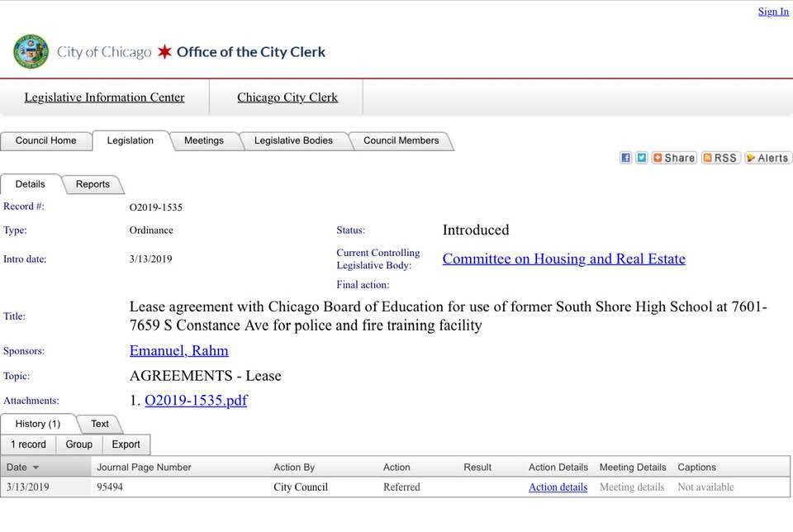Open the Council Home tab
The width and height of the screenshot is (793, 532).
pyautogui.click(x=46, y=140)
